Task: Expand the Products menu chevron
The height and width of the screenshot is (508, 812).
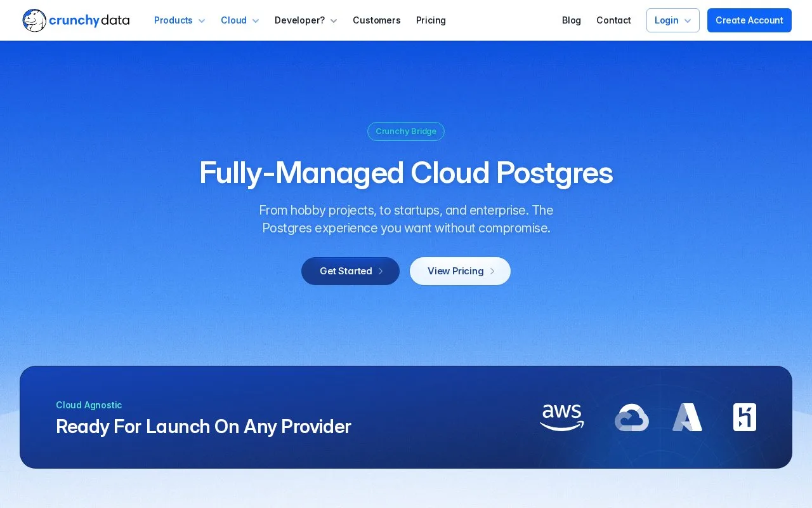Action: pyautogui.click(x=202, y=21)
